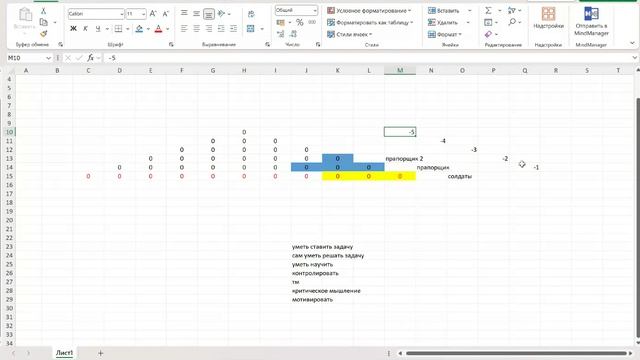Select the Format Painter brush icon
The image size is (640, 360).
coord(44,33)
